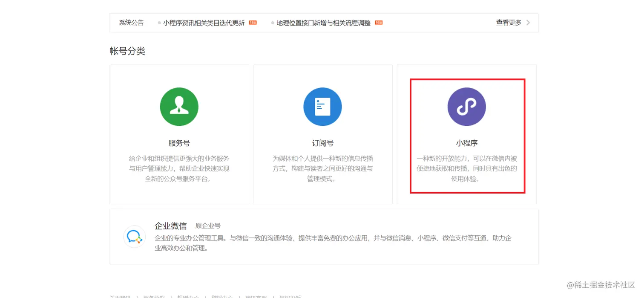Viewport: 644px width, 298px height.
Task: Click the 原企业号 label
Action: tap(208, 226)
